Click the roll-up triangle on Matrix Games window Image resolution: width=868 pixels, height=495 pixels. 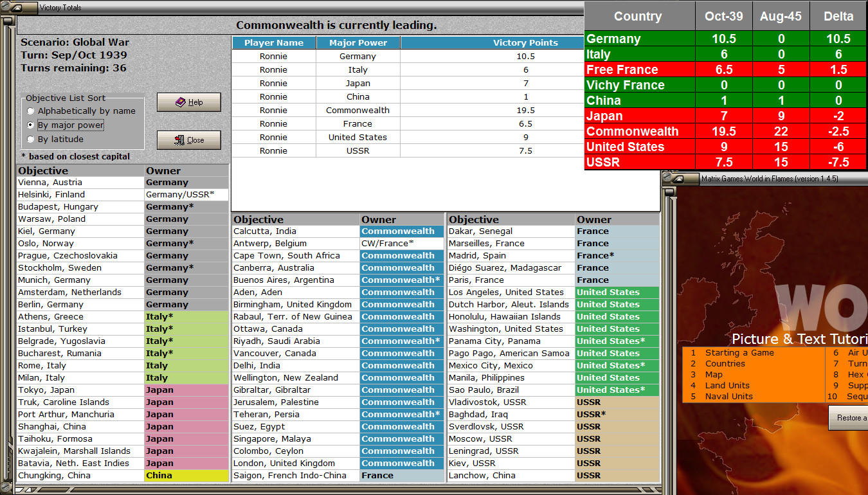[x=678, y=179]
